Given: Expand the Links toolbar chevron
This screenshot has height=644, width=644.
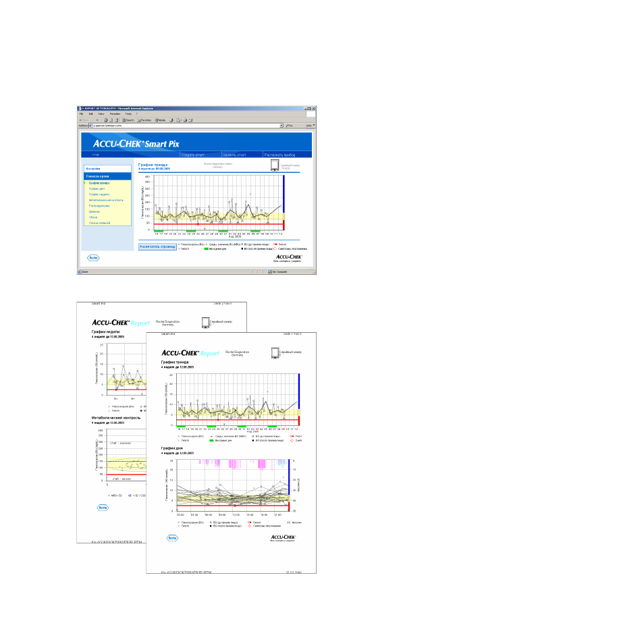Looking at the screenshot, I should [x=314, y=126].
